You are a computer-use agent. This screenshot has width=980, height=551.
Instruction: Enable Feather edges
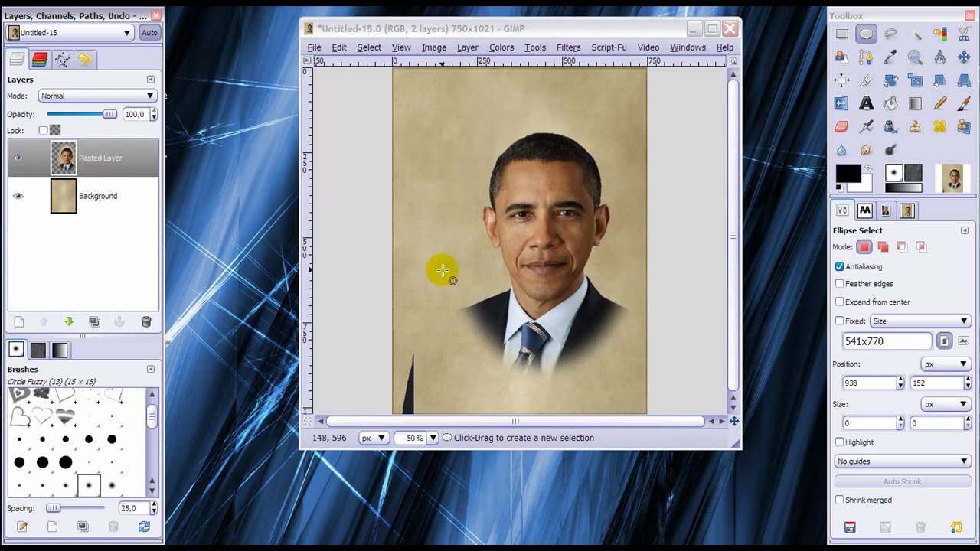839,284
